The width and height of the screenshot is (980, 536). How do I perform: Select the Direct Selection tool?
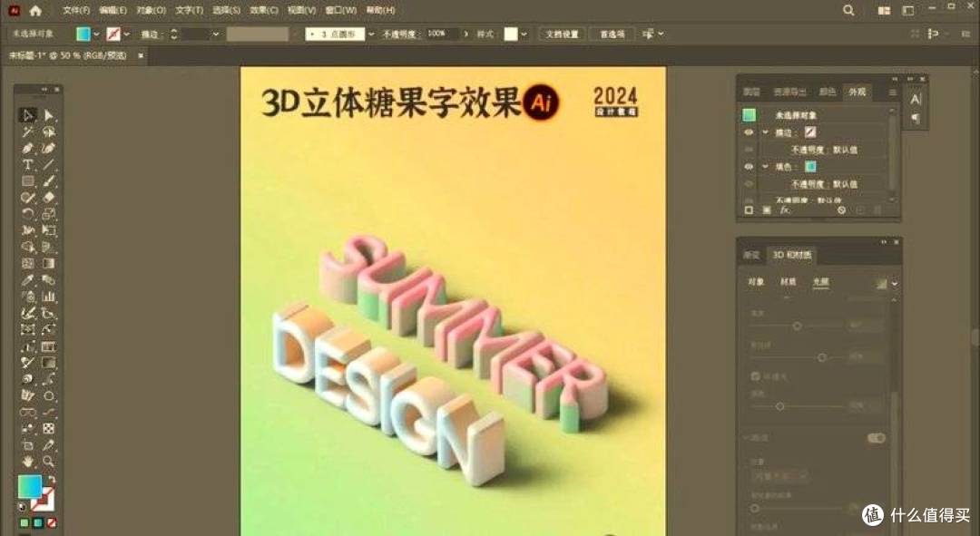(x=49, y=115)
